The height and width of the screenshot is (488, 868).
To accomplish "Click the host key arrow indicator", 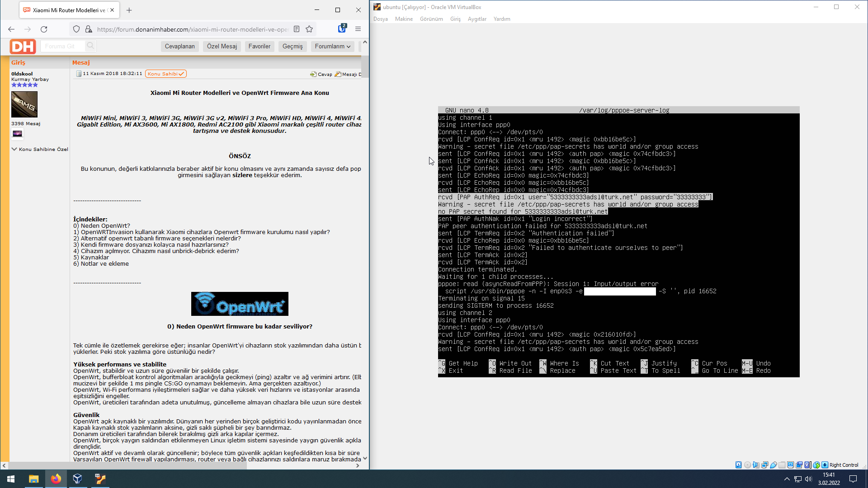I will (825, 465).
